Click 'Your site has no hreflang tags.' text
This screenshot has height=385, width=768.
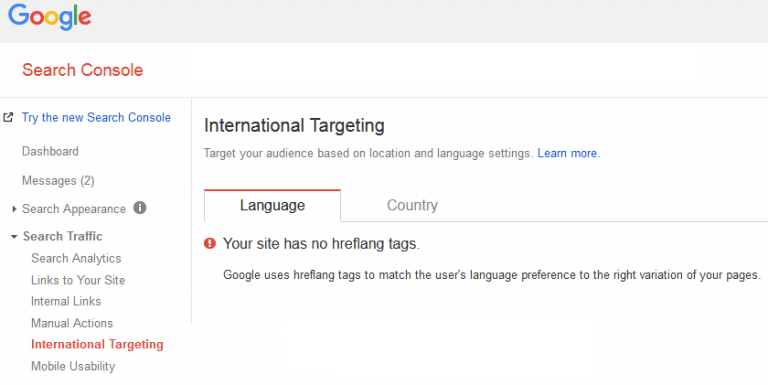pos(321,243)
